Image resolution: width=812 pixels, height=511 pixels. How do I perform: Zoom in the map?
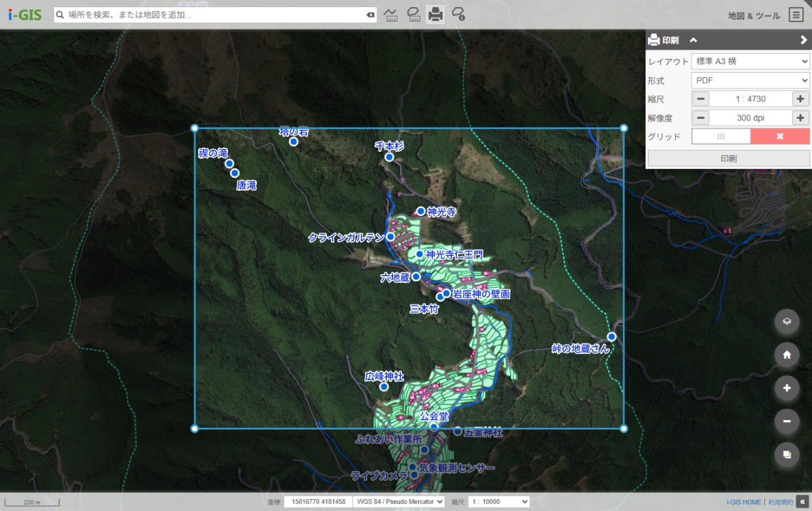point(787,388)
